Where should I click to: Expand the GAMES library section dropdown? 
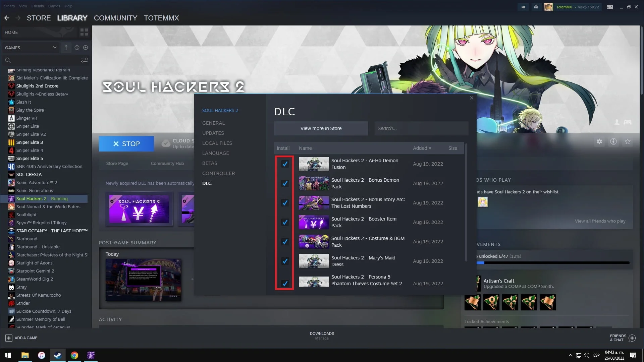pyautogui.click(x=54, y=47)
